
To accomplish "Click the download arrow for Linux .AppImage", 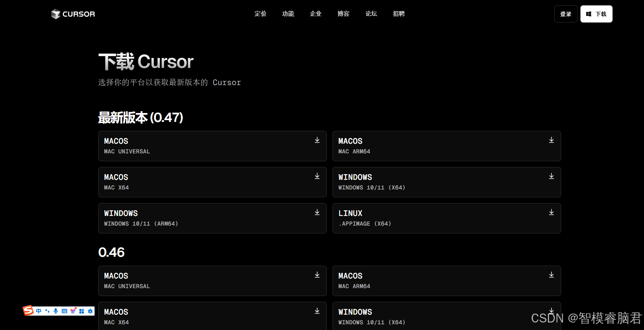I will [551, 212].
